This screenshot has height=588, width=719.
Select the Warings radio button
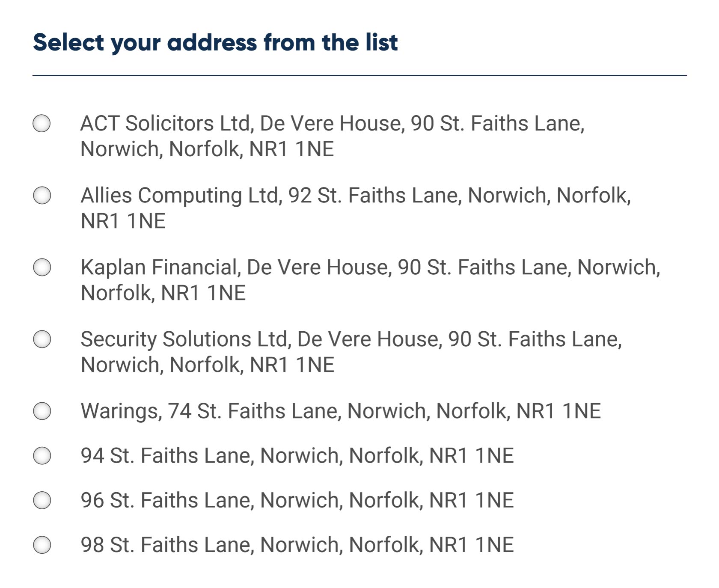click(42, 411)
